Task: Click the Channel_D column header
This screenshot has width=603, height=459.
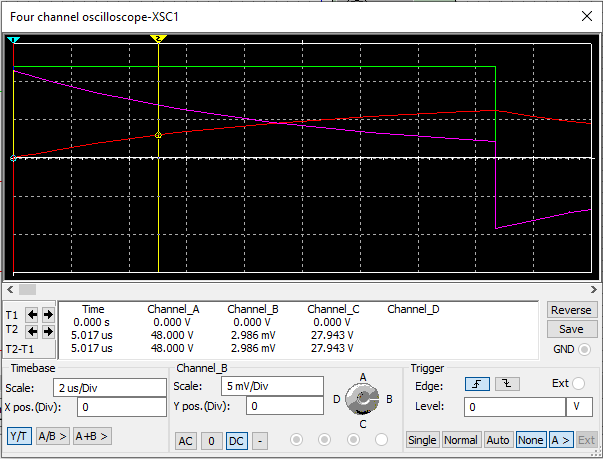Action: tap(413, 309)
